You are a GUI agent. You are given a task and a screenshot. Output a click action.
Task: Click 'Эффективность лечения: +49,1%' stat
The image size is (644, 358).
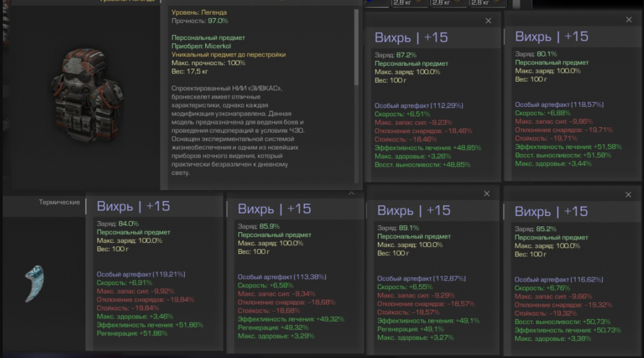tap(428, 321)
